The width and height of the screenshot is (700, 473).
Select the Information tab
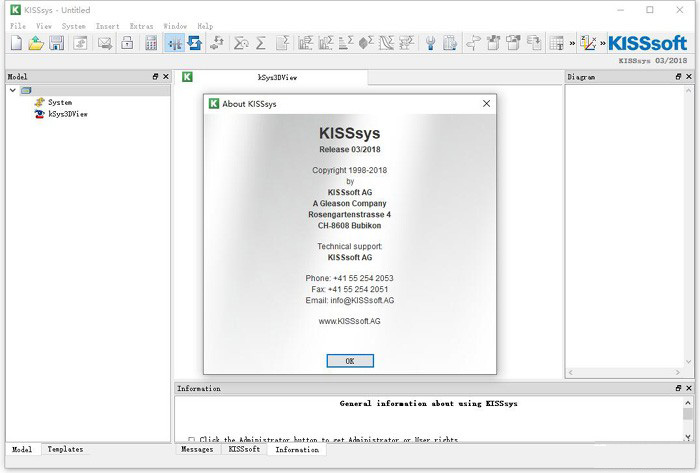tap(297, 450)
